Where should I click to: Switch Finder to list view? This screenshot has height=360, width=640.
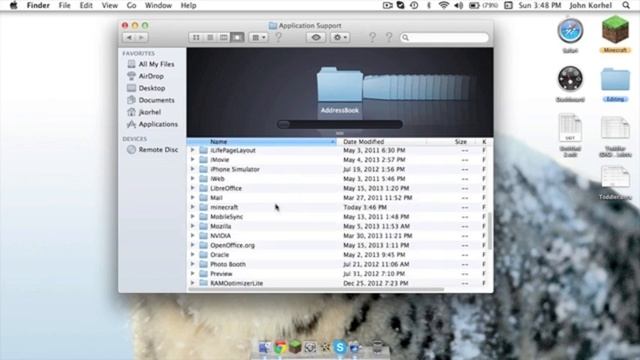click(x=210, y=38)
